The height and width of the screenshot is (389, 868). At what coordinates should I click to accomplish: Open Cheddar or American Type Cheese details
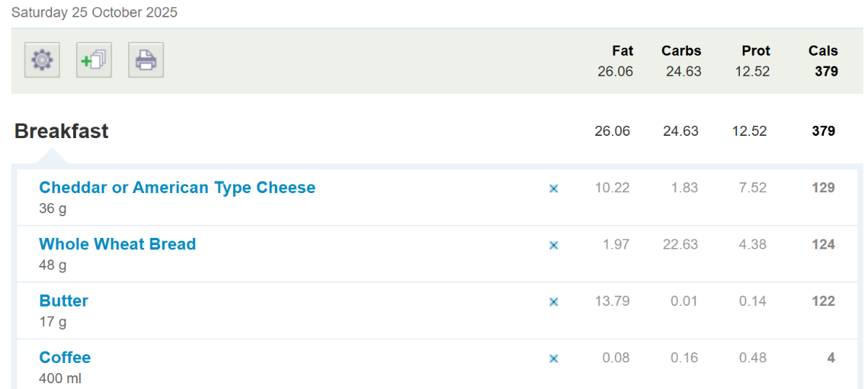177,188
